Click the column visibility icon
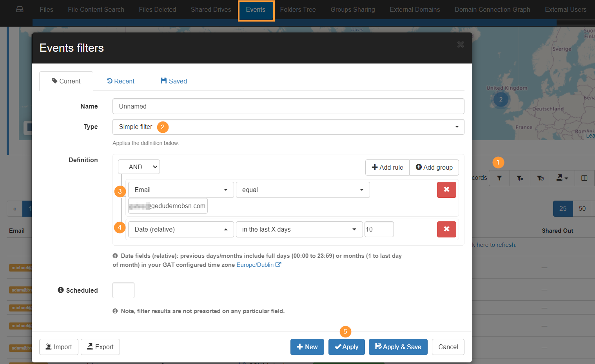This screenshot has width=595, height=364. pos(584,178)
